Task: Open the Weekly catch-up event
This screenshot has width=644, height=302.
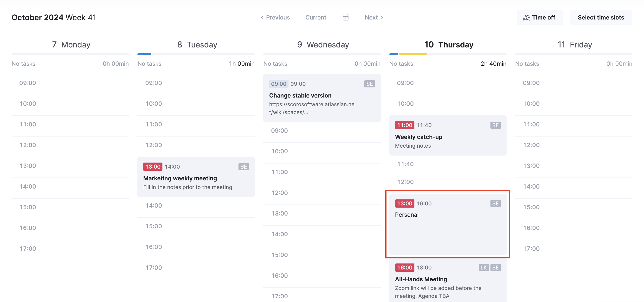Action: (x=448, y=135)
